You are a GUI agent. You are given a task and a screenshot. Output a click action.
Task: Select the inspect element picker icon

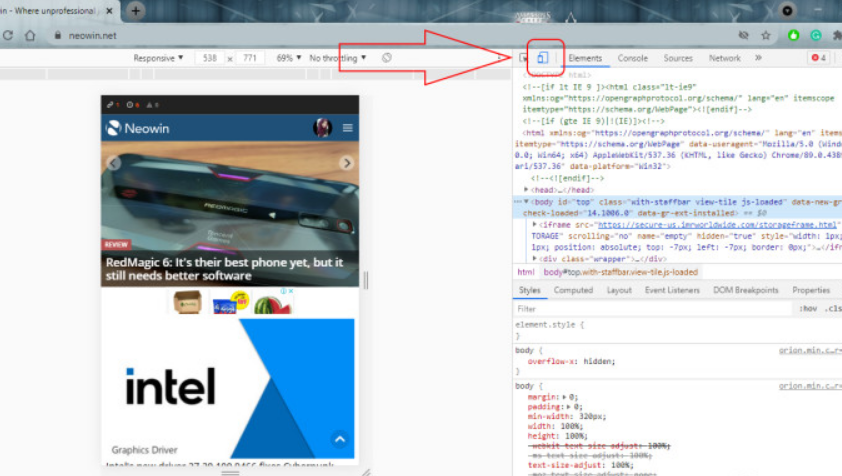(x=524, y=57)
